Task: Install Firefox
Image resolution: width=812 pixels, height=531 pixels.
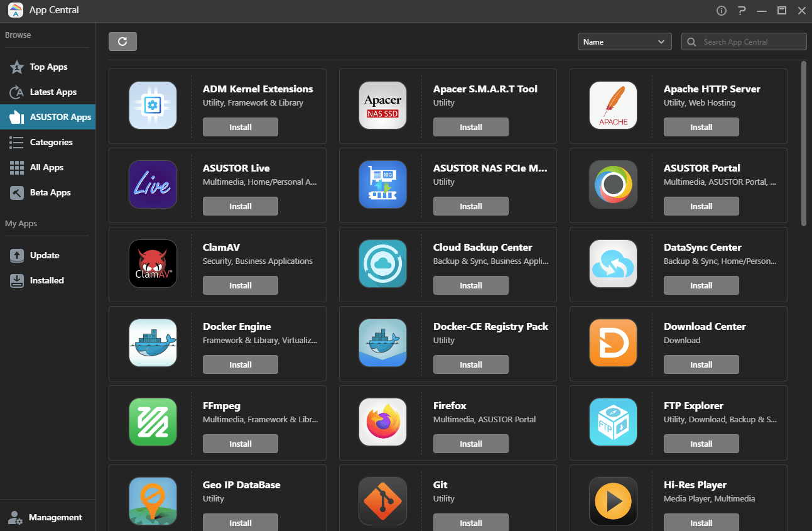Action: pyautogui.click(x=471, y=444)
